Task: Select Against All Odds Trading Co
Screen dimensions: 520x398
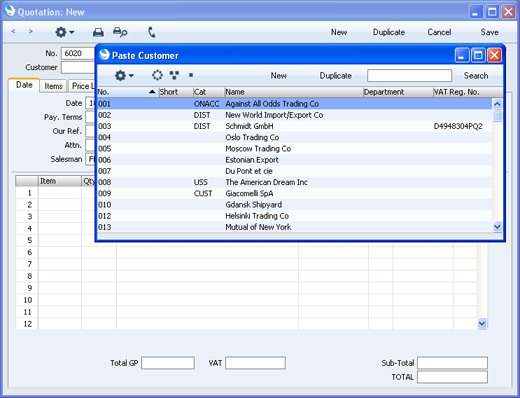Action: click(x=294, y=104)
